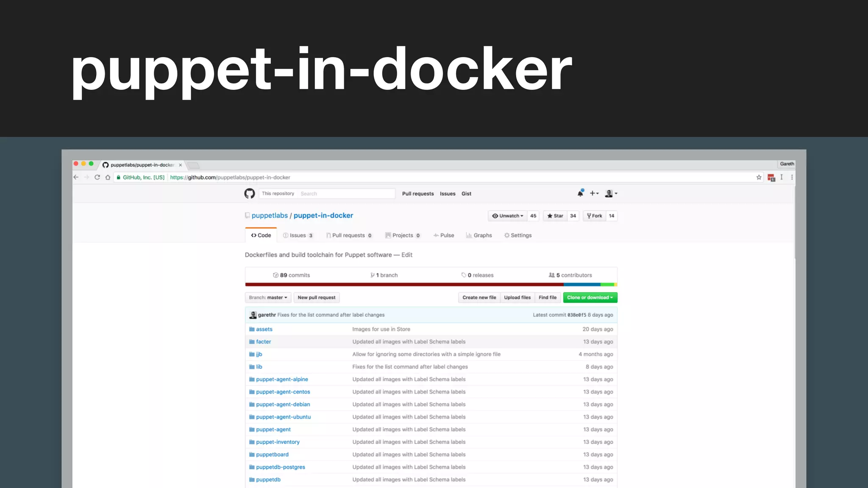Open the puppet-agent-alpine folder
The image size is (868, 488).
click(282, 380)
